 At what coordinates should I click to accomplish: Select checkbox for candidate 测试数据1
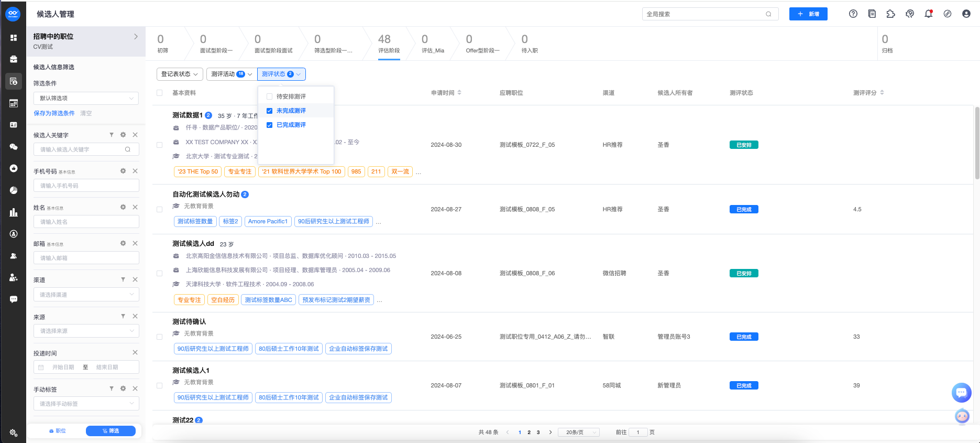pos(159,145)
